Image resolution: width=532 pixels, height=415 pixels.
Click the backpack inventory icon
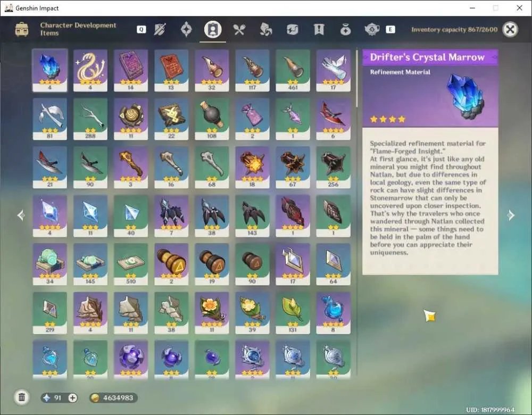(x=22, y=29)
